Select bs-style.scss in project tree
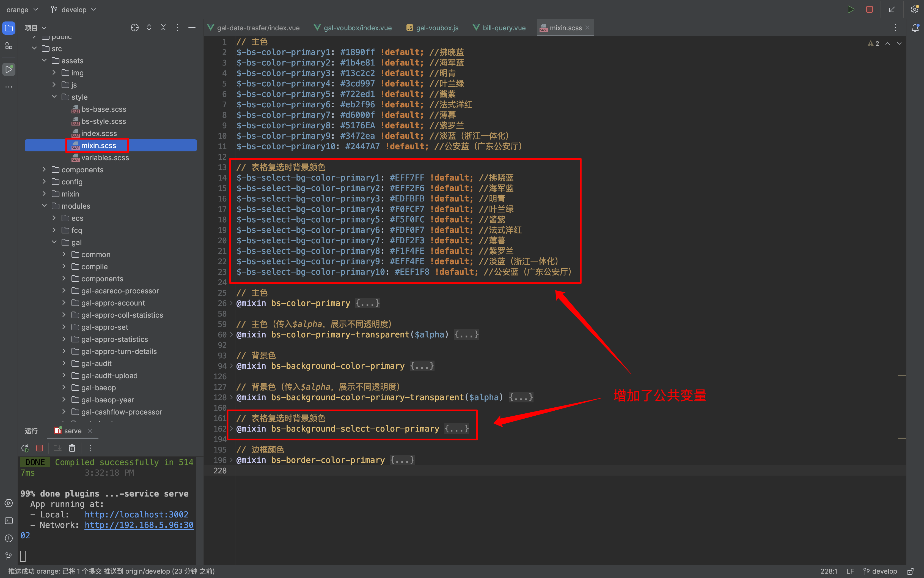Viewport: 924px width, 578px height. [x=103, y=121]
